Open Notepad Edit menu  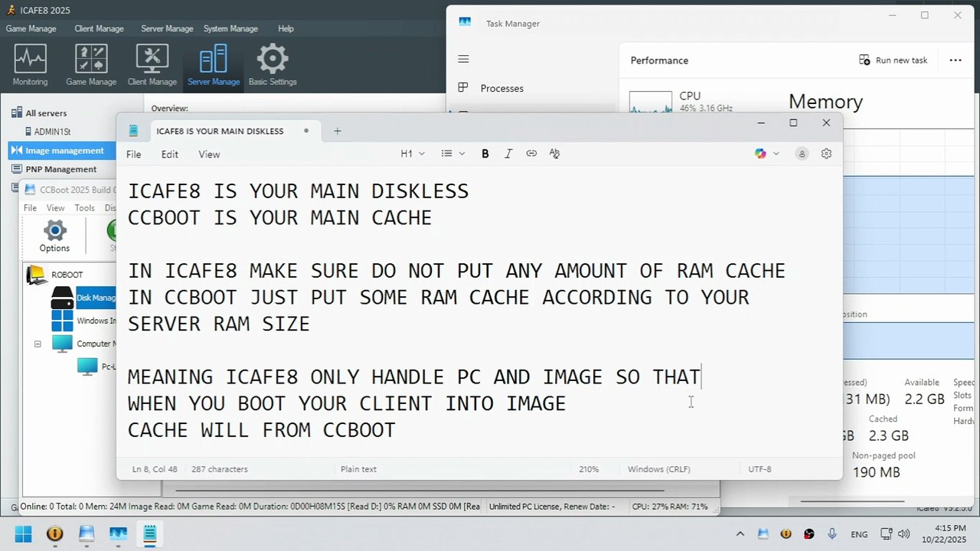(x=169, y=154)
